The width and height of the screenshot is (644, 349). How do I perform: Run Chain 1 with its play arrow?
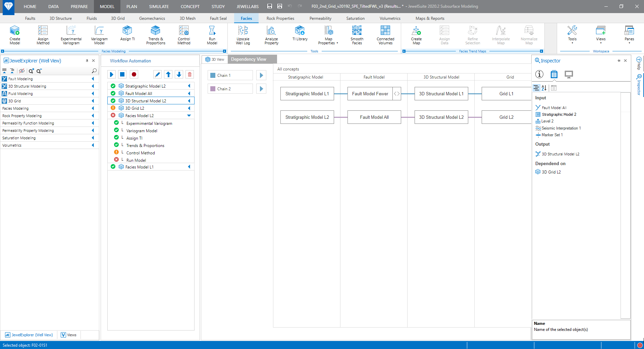[261, 75]
